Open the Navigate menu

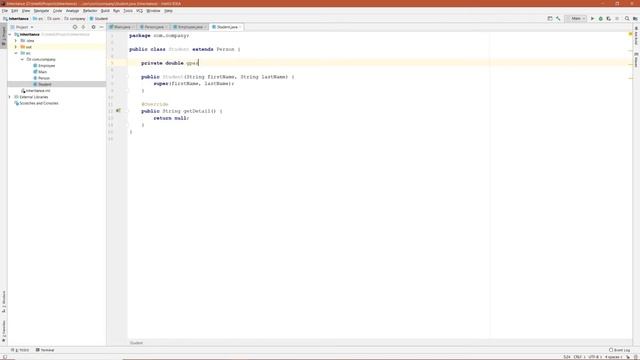41,11
